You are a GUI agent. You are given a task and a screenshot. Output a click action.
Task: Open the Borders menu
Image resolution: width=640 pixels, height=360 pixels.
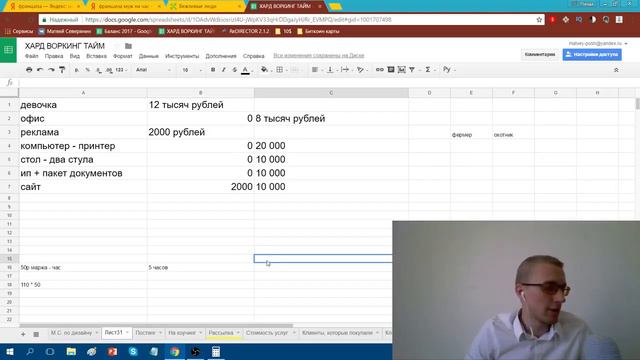click(280, 70)
